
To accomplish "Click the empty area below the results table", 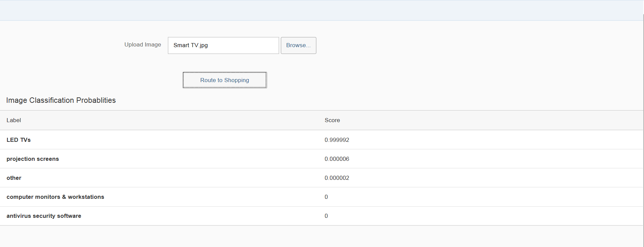I will [x=321, y=236].
